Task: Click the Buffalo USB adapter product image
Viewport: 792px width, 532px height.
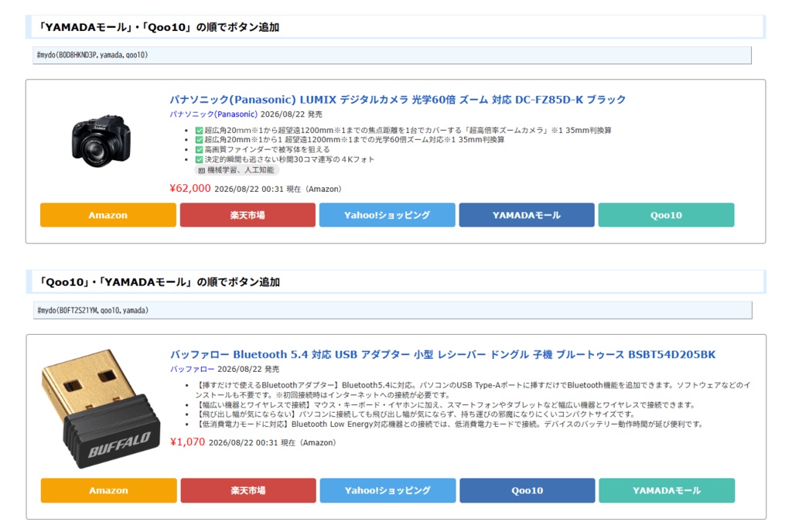Action: point(101,408)
